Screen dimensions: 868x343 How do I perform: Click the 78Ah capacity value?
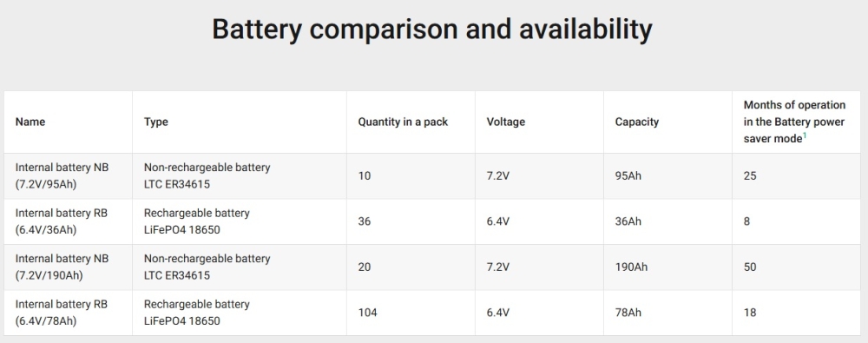628,313
